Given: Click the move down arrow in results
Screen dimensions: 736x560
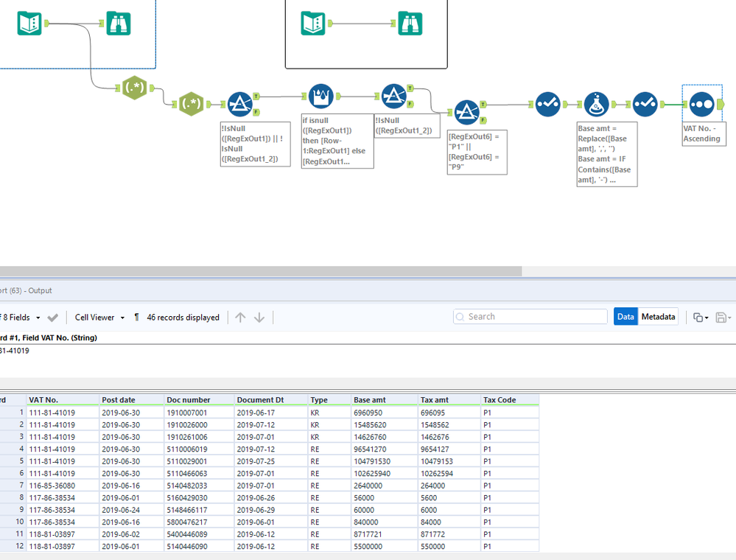Looking at the screenshot, I should coord(259,318).
